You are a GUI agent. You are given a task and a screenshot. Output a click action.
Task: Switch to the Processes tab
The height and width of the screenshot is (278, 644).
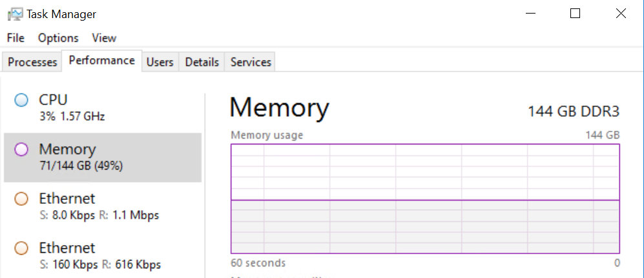32,63
